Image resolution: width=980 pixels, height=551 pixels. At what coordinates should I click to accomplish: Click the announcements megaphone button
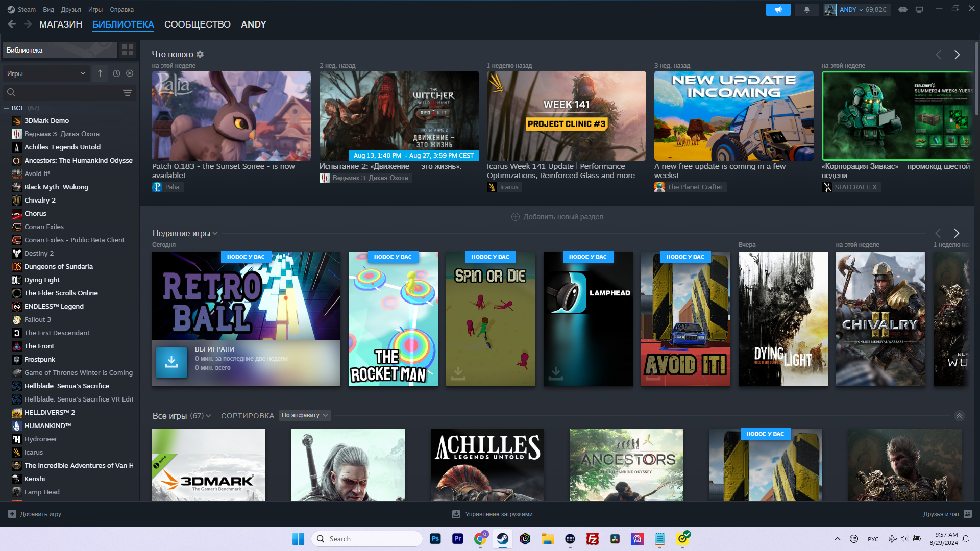point(778,10)
